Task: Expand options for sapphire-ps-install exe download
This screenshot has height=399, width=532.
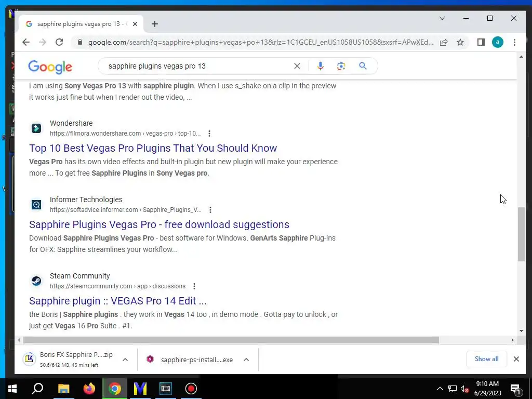Action: point(246,360)
